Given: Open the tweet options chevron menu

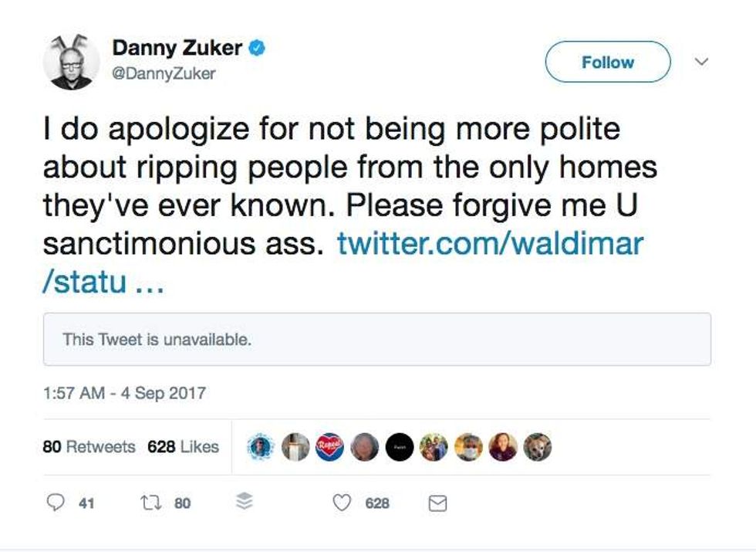Looking at the screenshot, I should [x=701, y=61].
